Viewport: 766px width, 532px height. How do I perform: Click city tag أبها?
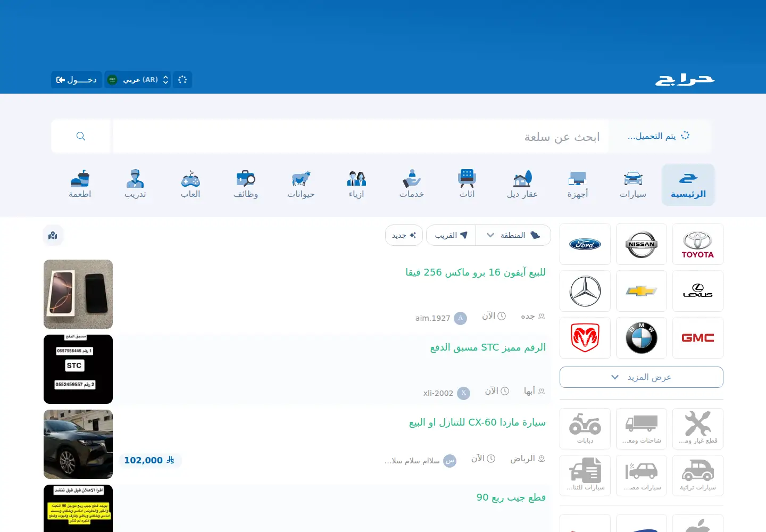[x=535, y=391]
